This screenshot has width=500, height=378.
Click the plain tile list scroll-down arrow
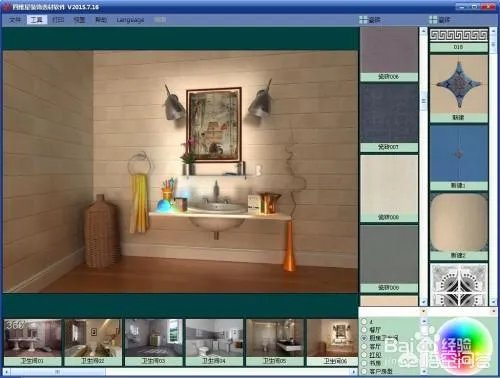(424, 302)
